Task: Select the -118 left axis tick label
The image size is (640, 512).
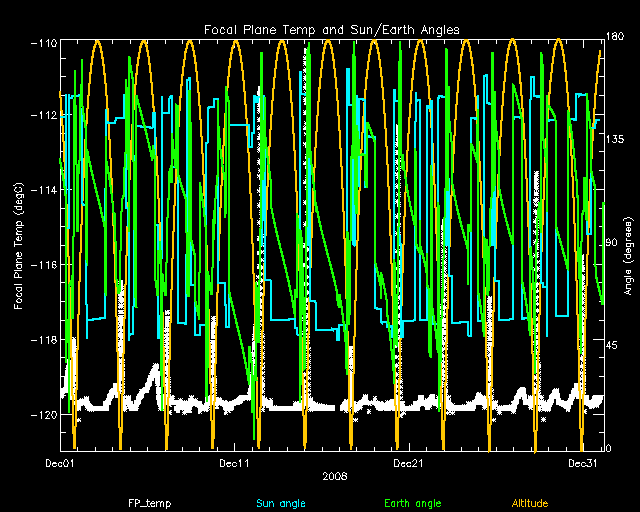Action: 43,340
